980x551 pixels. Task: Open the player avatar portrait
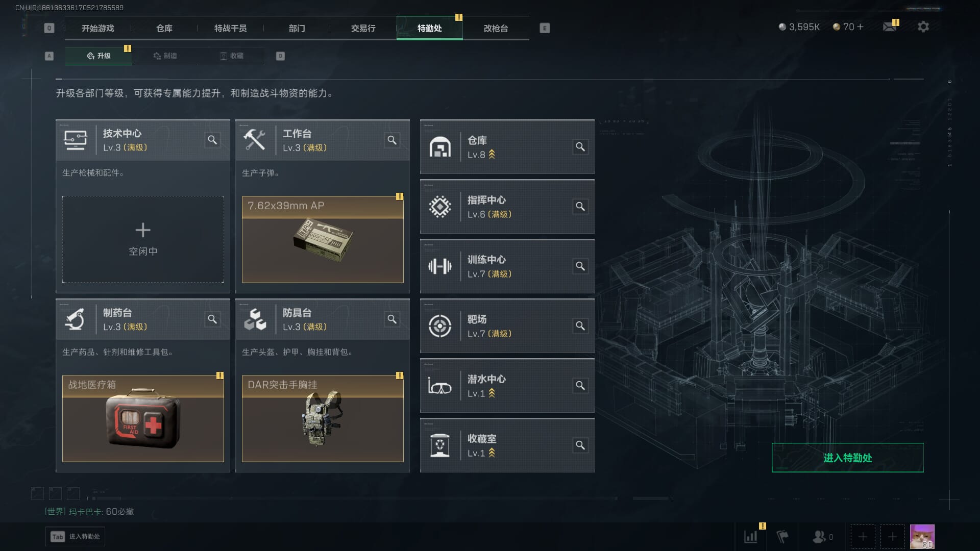pyautogui.click(x=922, y=537)
